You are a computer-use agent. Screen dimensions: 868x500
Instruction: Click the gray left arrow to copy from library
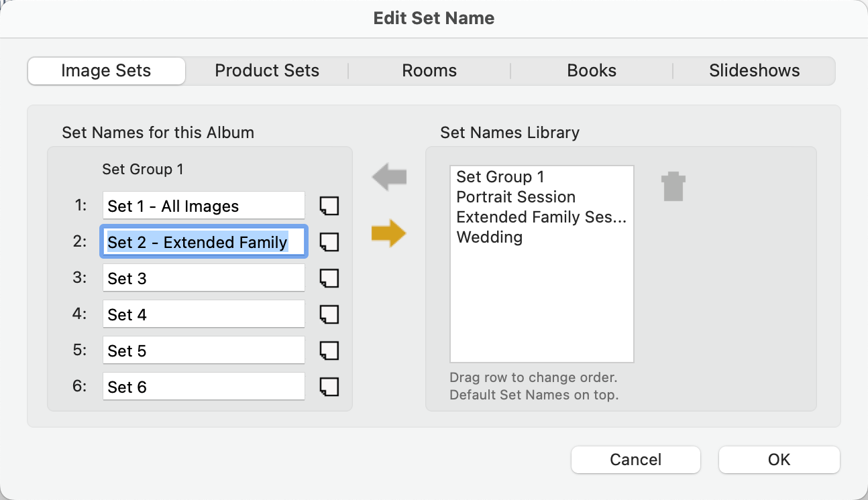point(389,178)
